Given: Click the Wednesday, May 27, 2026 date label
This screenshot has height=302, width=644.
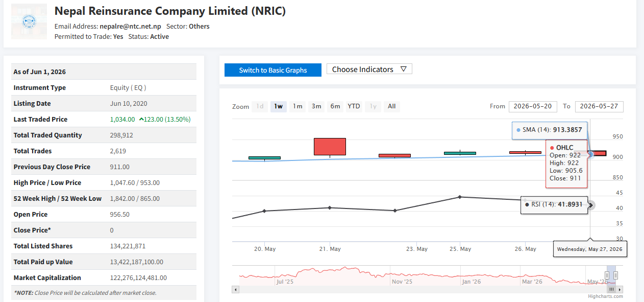Looking at the screenshot, I should click(589, 249).
